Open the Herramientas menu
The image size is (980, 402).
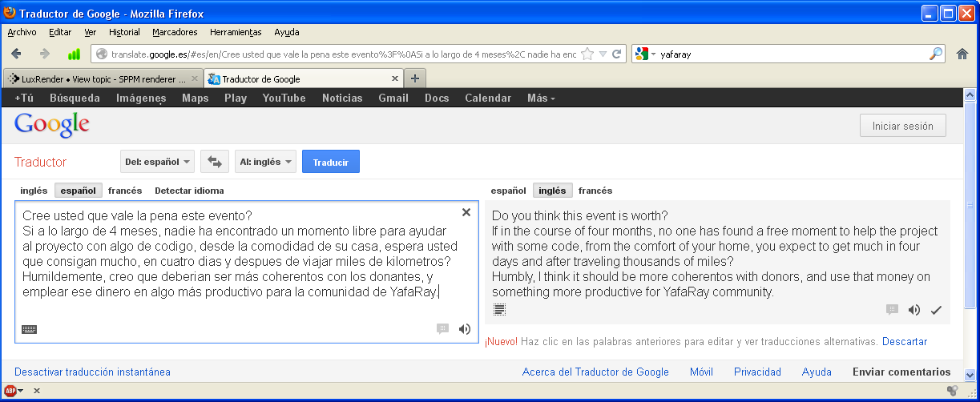pyautogui.click(x=236, y=32)
